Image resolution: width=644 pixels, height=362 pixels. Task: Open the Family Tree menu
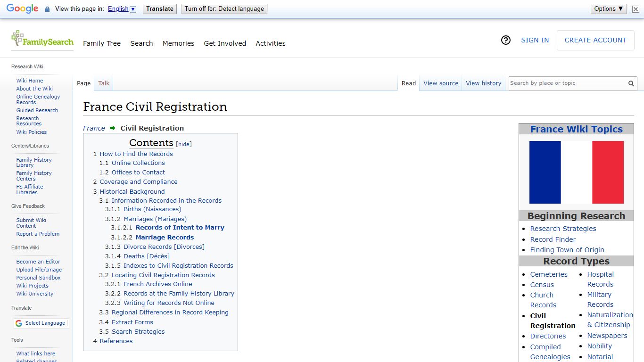[x=102, y=43]
